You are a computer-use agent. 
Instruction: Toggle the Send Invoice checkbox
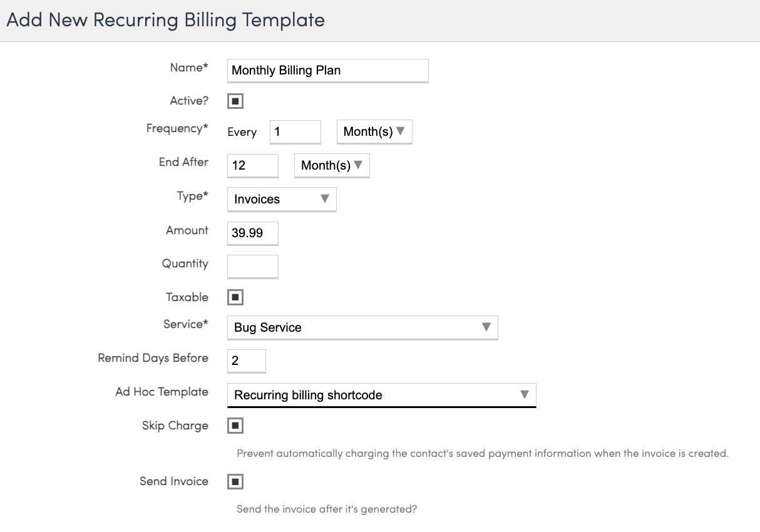point(235,482)
